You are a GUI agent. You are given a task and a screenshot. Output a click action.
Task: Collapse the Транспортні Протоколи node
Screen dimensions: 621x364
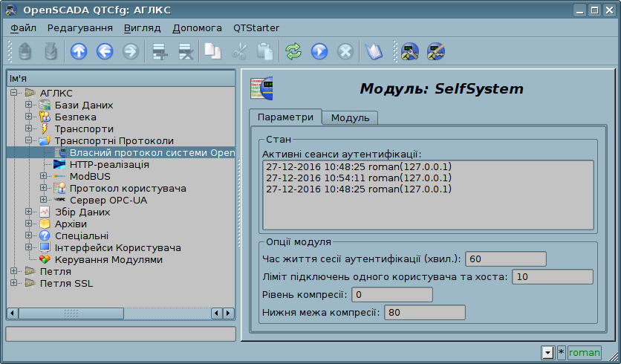point(28,140)
